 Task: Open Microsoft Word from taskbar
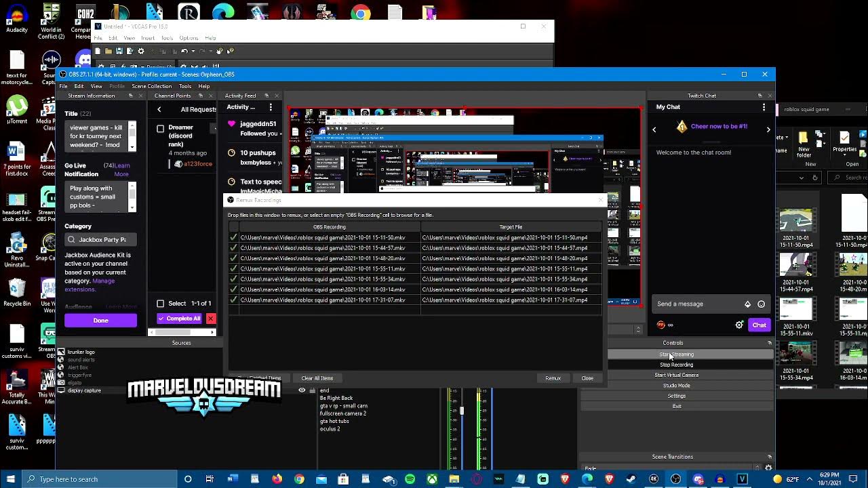tap(232, 479)
